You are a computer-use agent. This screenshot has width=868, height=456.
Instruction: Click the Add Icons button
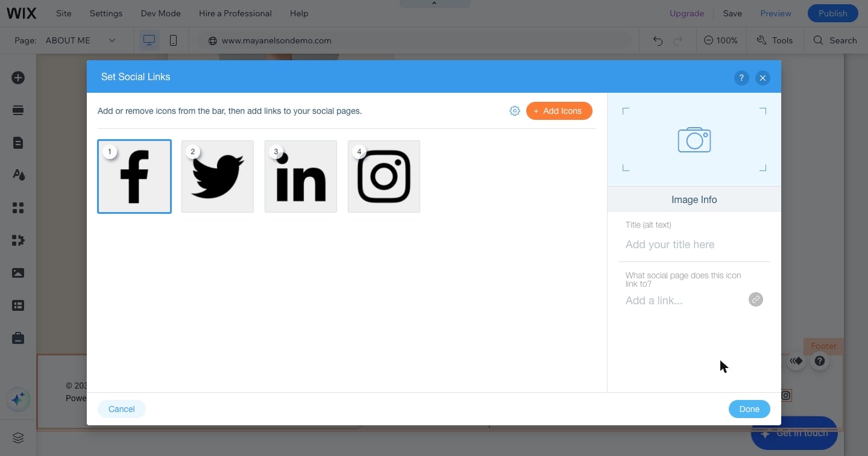coord(559,111)
